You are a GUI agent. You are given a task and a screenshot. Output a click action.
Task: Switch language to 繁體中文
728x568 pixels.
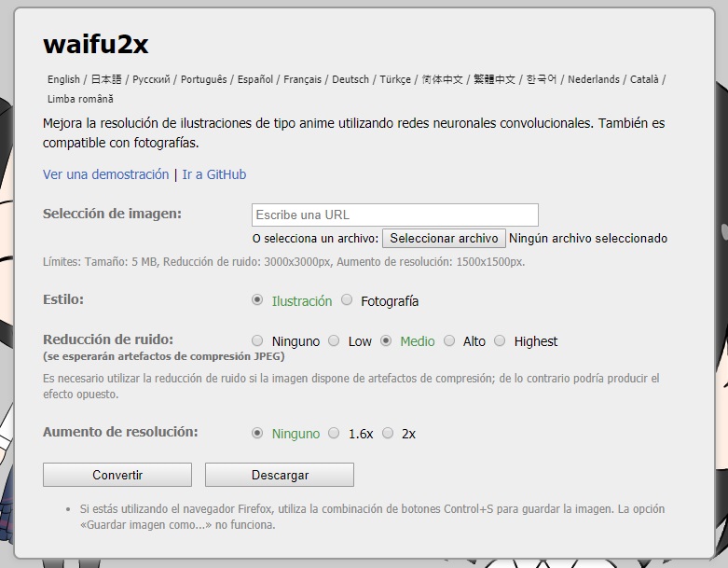tap(494, 79)
